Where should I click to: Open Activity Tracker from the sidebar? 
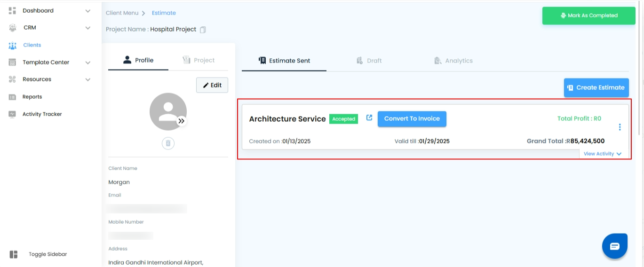[x=42, y=114]
